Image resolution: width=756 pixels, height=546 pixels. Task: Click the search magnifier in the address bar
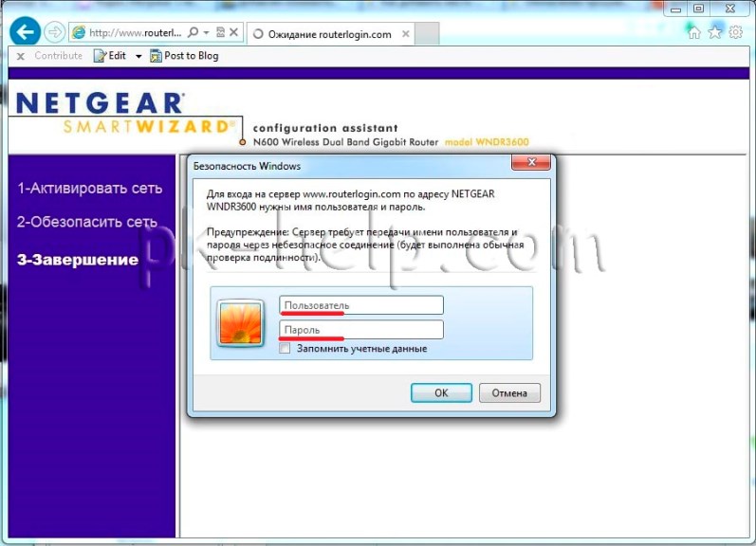pos(193,32)
